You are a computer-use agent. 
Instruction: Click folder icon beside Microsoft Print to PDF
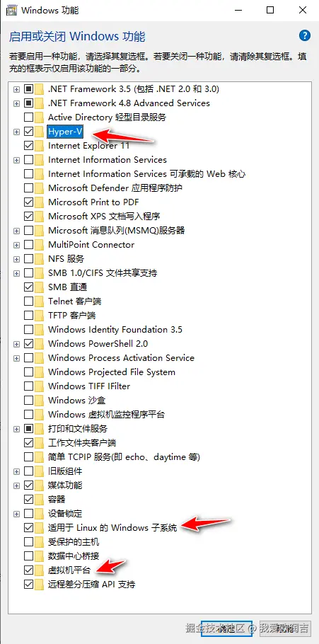point(39,202)
